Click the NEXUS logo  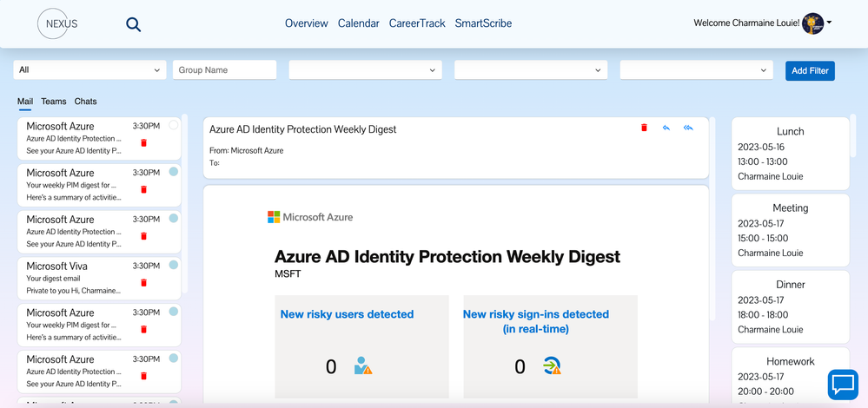(x=57, y=23)
